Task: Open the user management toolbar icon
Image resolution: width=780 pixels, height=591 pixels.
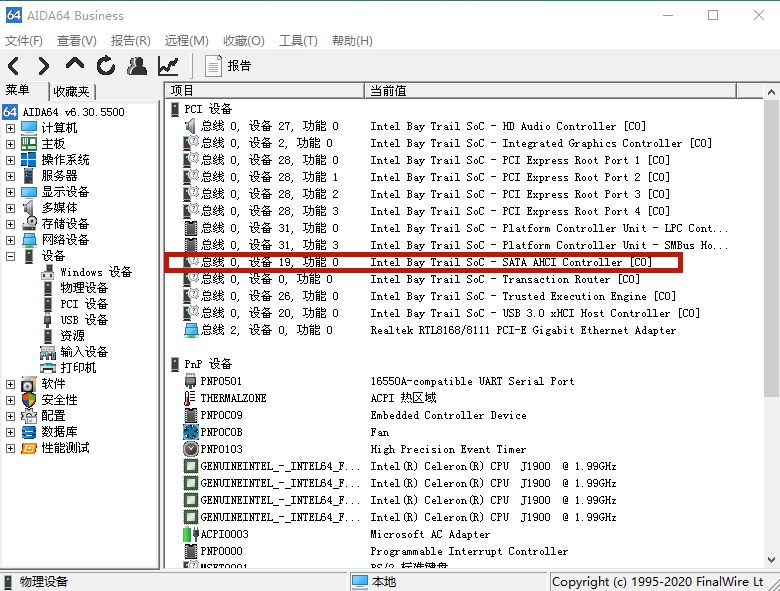Action: (137, 66)
